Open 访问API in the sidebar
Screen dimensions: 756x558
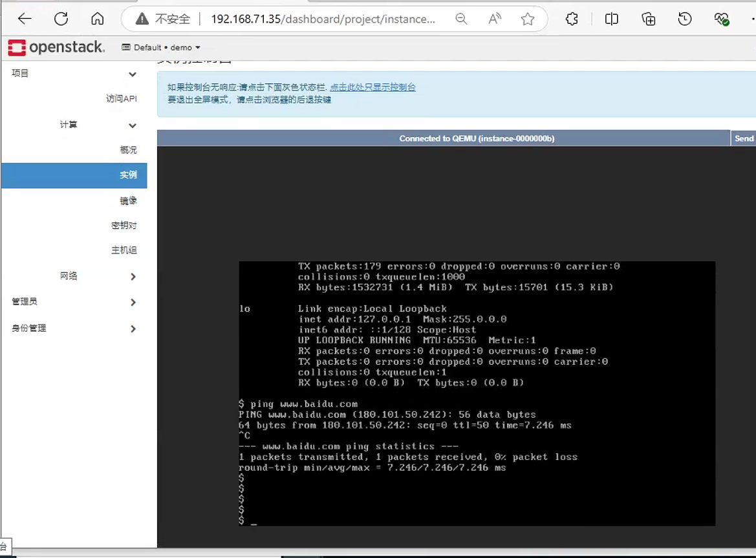pos(122,98)
